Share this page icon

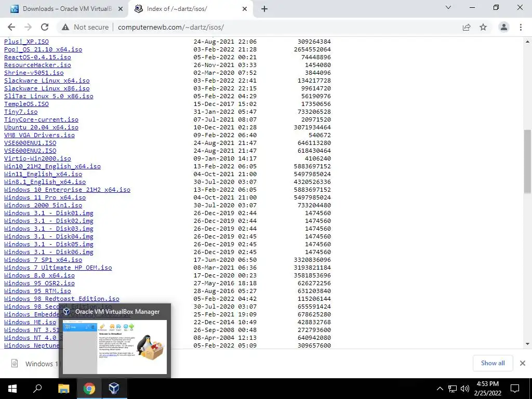[467, 27]
